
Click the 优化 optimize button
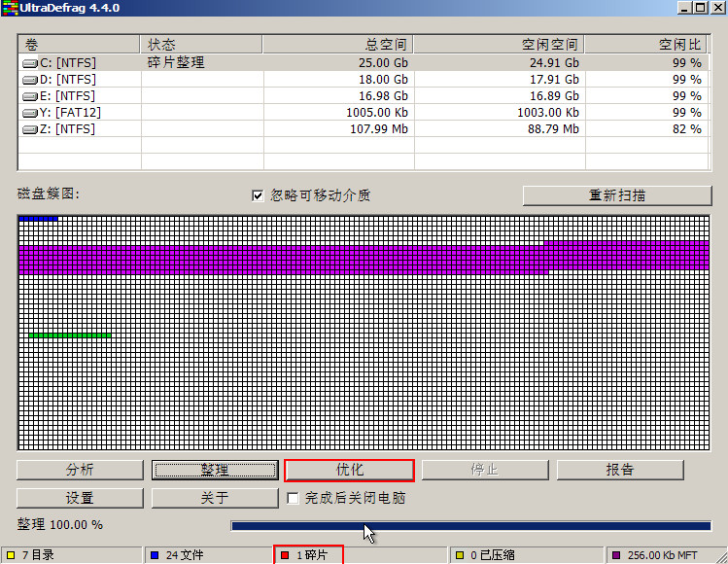(x=349, y=470)
